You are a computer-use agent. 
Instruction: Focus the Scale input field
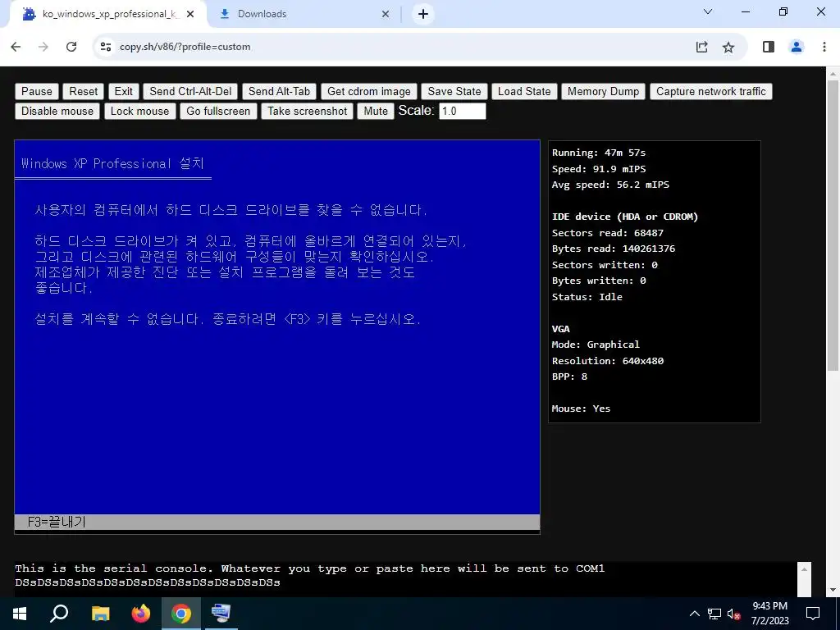pos(463,111)
